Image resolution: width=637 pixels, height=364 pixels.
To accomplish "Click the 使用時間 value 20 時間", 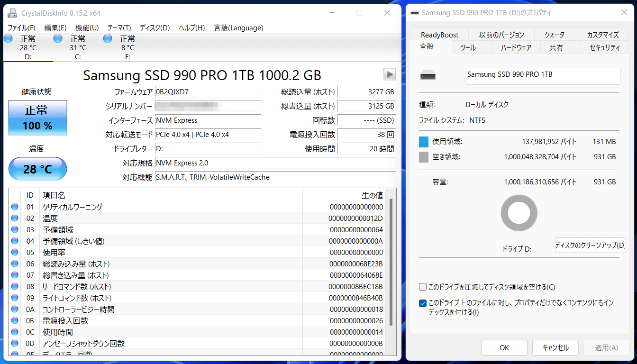I will [367, 149].
